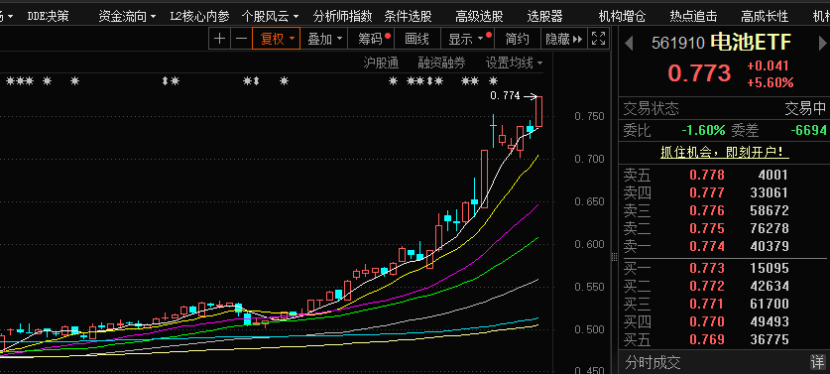Click the plus zoom-in chart button

coord(220,39)
